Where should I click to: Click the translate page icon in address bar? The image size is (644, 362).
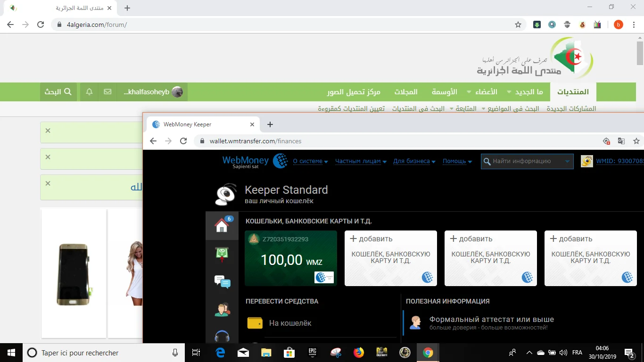click(621, 141)
